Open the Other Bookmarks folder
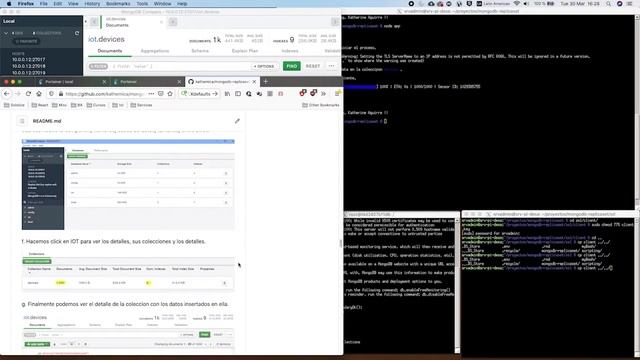640x360 pixels. pyautogui.click(x=321, y=105)
